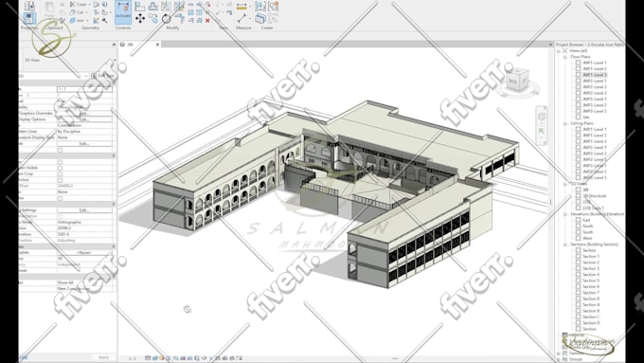
Task: Click the Identity Data None view template button
Action: 84,252
